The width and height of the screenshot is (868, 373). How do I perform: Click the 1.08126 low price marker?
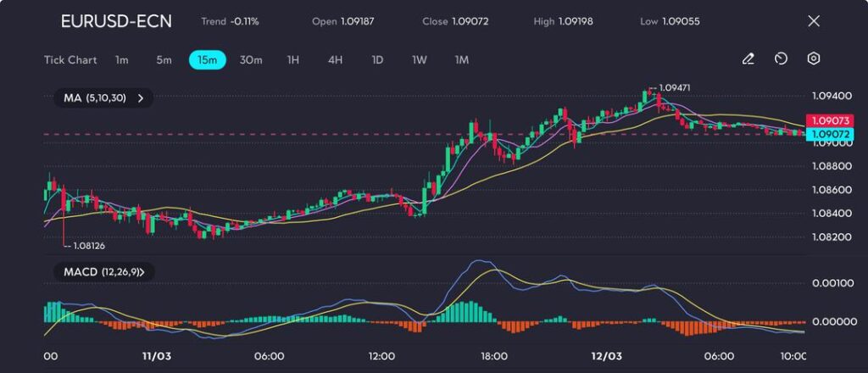[88, 246]
